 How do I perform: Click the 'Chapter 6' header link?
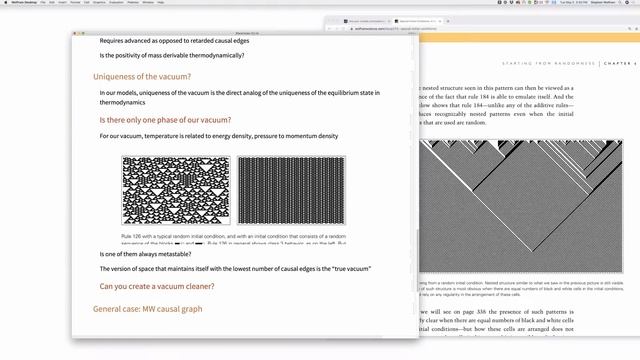point(620,64)
